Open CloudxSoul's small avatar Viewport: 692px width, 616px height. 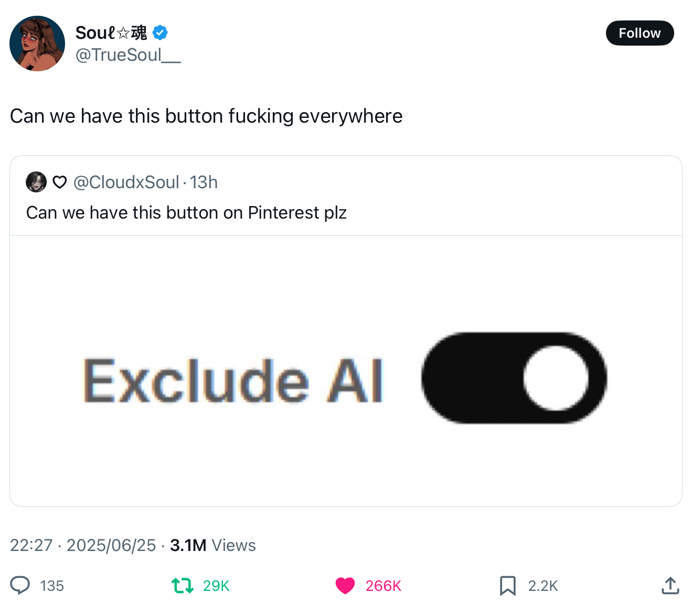[36, 182]
